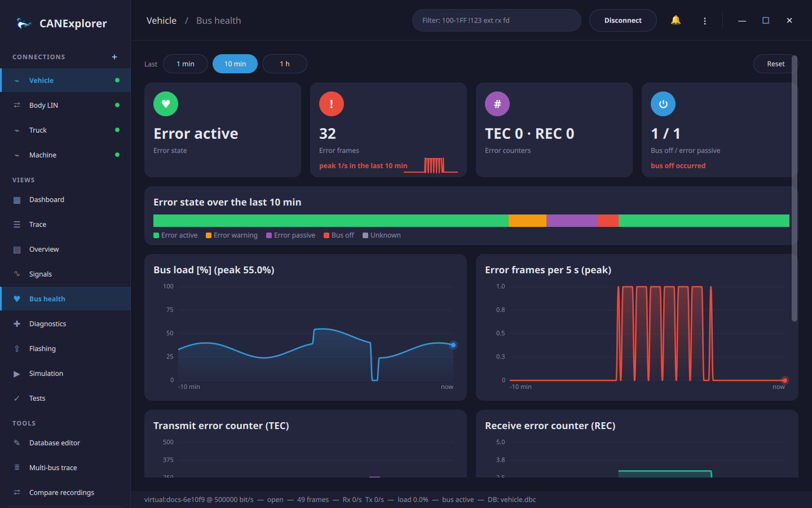Click the blue power Bus off icon
The image size is (812, 508).
(x=663, y=104)
